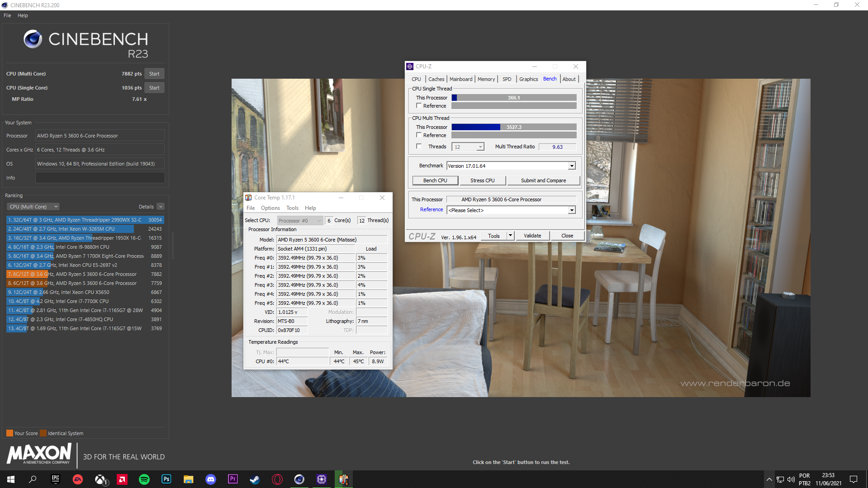868x488 pixels.
Task: Select ranking row Threadripper 2990WX
Action: click(x=85, y=220)
